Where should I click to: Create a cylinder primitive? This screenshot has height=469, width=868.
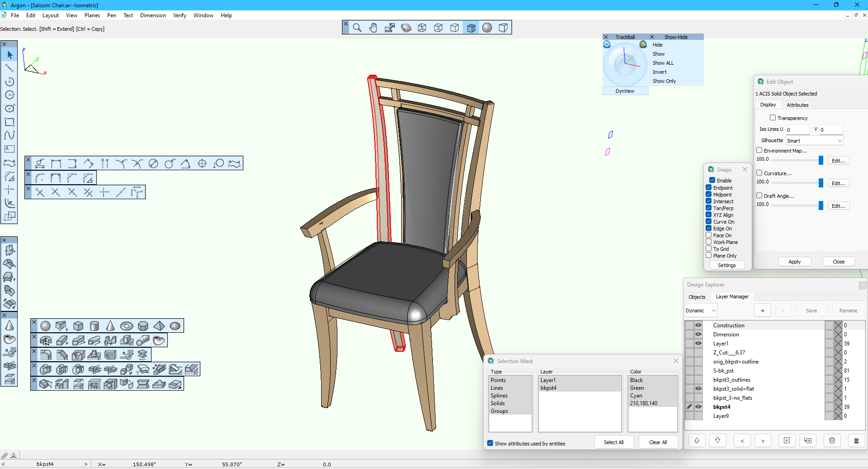tap(94, 326)
